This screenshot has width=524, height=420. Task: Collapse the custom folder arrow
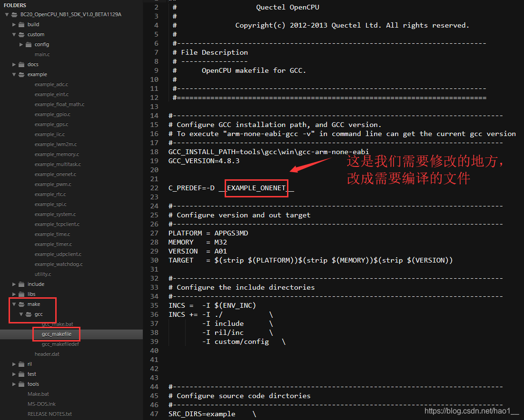coord(14,35)
